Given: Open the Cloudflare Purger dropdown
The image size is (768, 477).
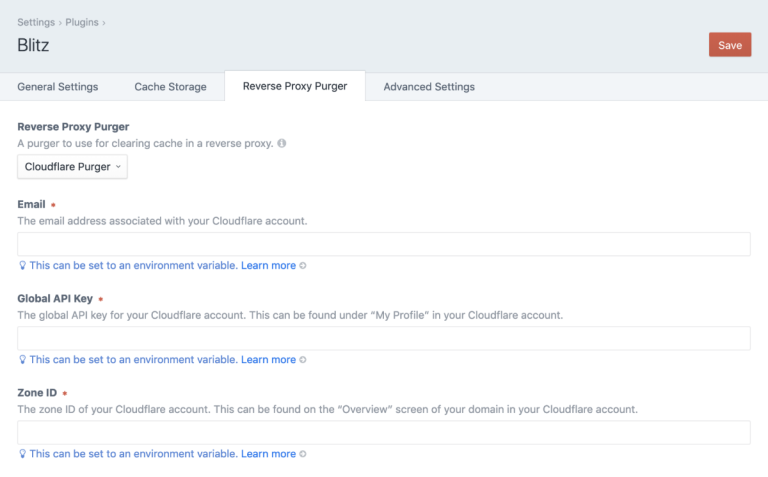Looking at the screenshot, I should pos(73,167).
